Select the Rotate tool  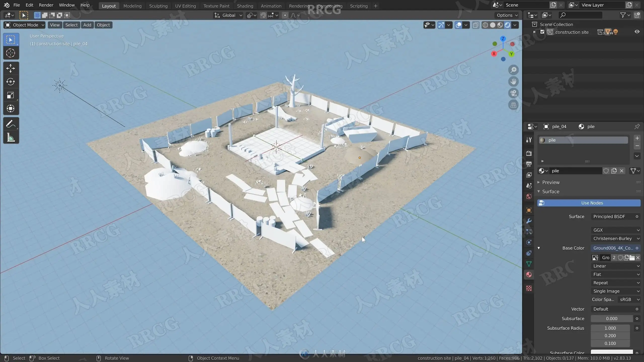11,82
